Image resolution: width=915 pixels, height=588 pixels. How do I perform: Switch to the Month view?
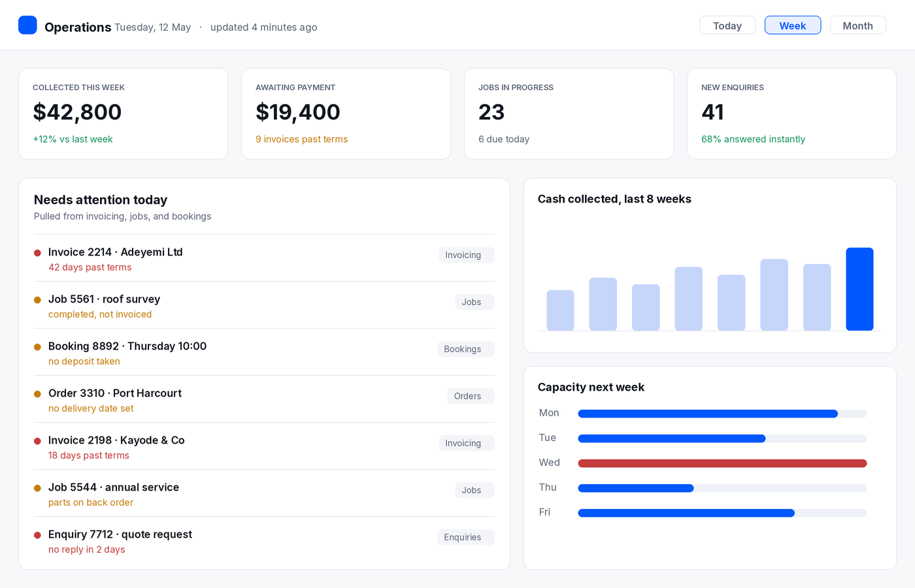858,25
